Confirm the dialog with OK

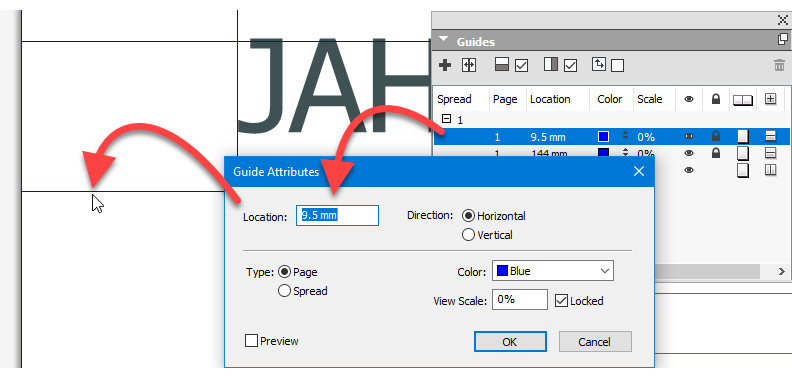click(510, 342)
